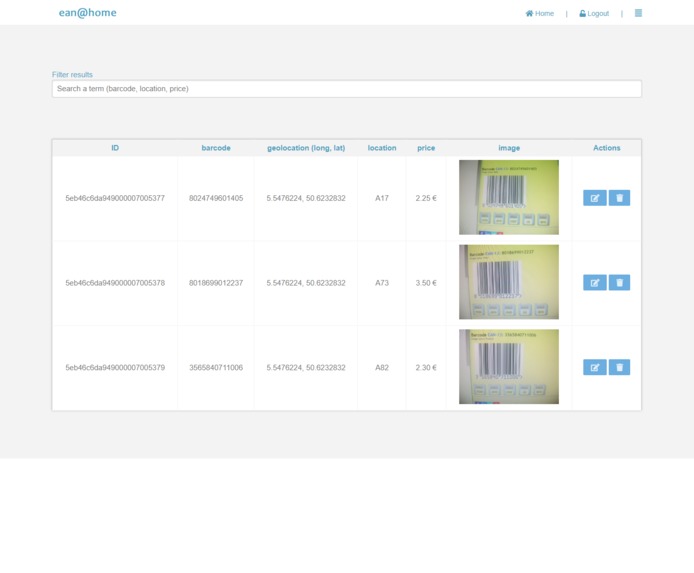Click location cell A73
The width and height of the screenshot is (694, 573).
coord(382,283)
